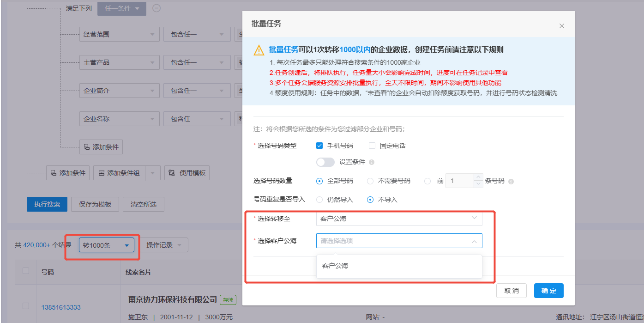Click the 取消 cancel button
644x323 pixels.
[x=512, y=291]
